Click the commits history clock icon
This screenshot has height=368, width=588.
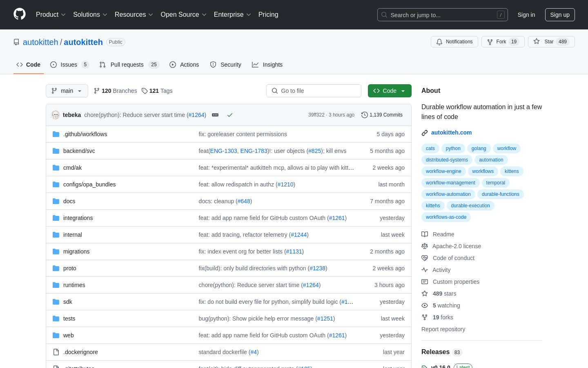365,115
